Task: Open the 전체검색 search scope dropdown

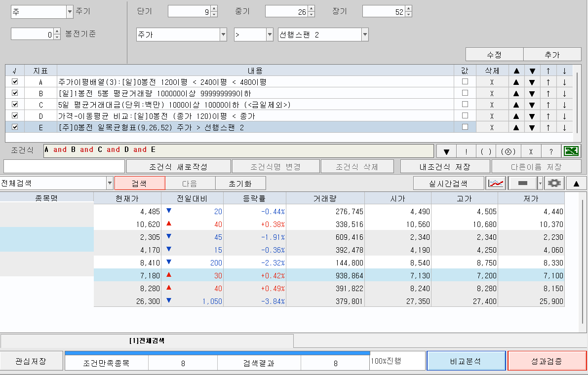Action: tap(110, 183)
